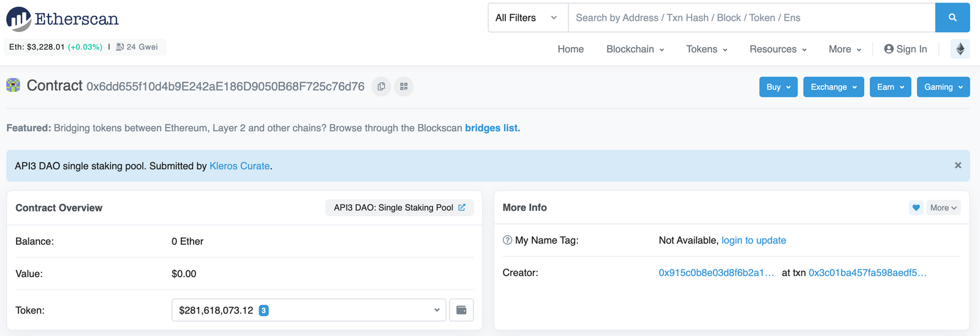
Task: Click the contract identicon avatar
Action: coord(13,85)
